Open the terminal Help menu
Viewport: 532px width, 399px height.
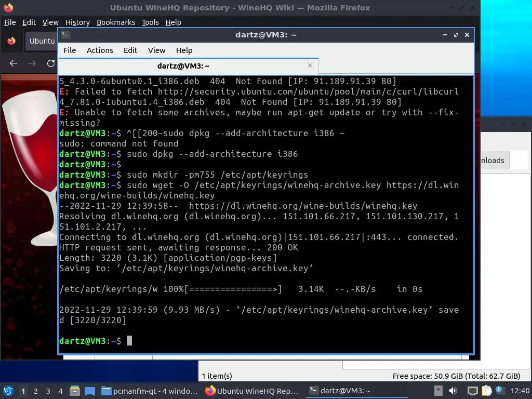(x=184, y=50)
